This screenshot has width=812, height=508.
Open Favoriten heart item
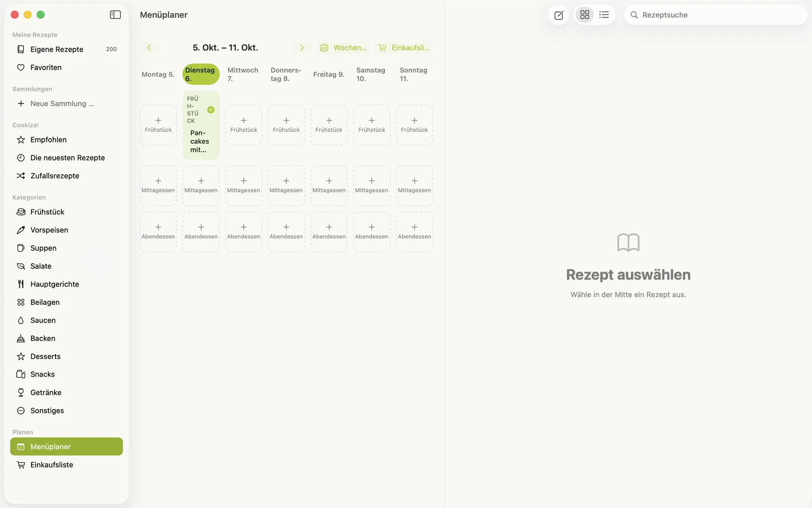(x=66, y=67)
